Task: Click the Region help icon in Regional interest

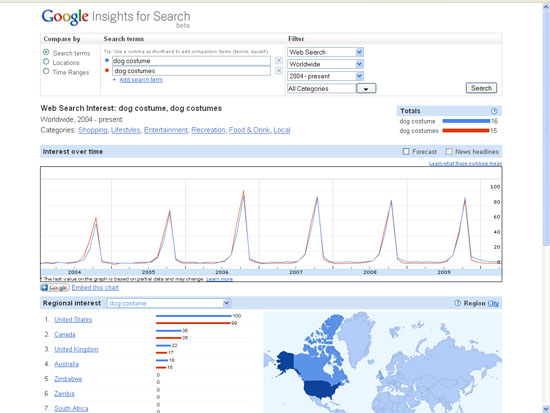Action: tap(457, 303)
